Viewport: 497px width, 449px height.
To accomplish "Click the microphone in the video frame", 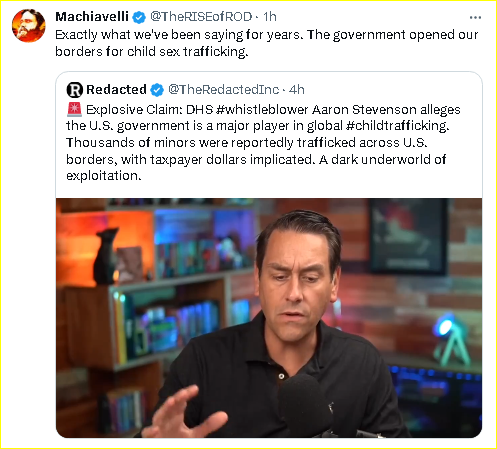I will (305, 404).
